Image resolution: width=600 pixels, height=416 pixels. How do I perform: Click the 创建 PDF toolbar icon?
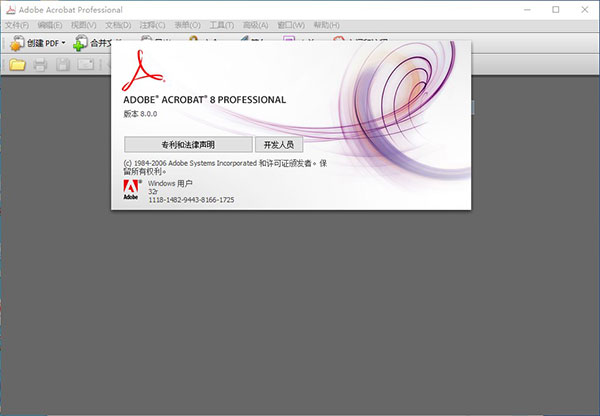click(x=17, y=43)
